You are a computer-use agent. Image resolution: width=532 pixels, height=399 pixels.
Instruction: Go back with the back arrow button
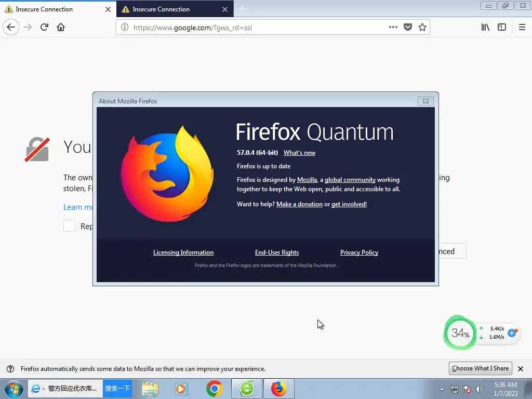pyautogui.click(x=11, y=27)
